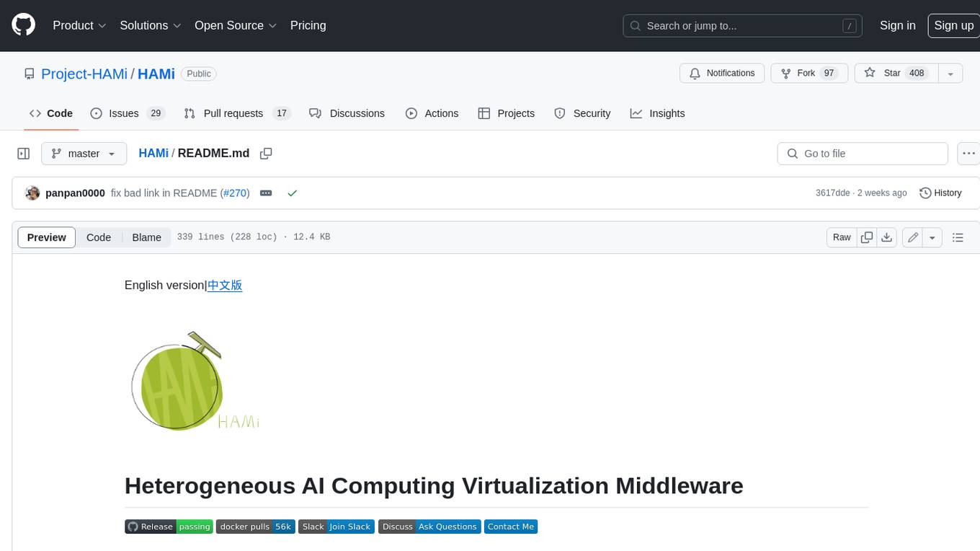Open the Security tab
This screenshot has height=551, width=980.
click(x=582, y=113)
